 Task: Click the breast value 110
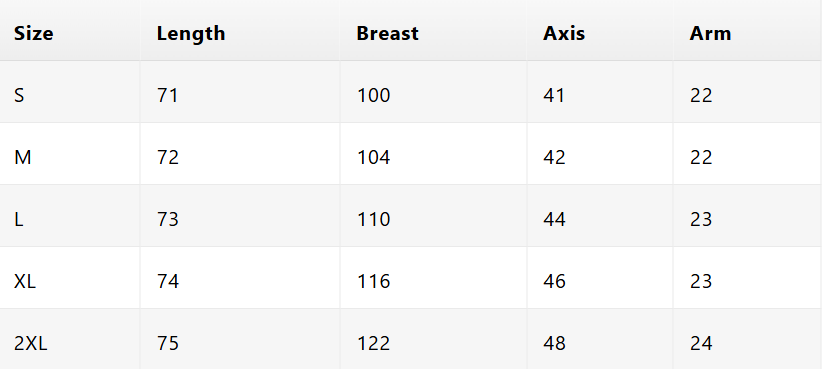click(x=373, y=219)
